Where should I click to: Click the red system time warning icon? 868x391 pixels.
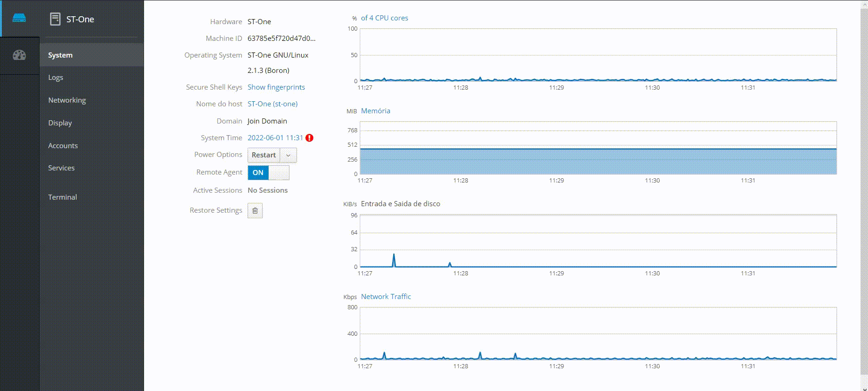coord(309,138)
